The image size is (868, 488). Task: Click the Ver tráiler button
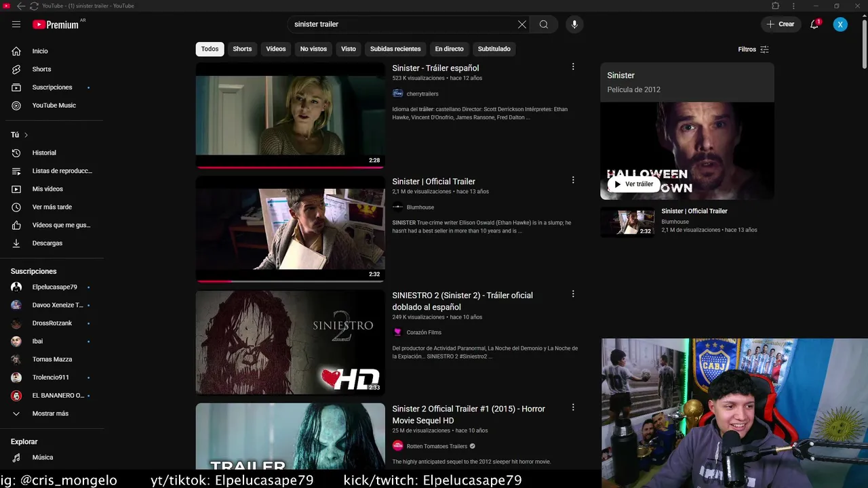coord(633,184)
